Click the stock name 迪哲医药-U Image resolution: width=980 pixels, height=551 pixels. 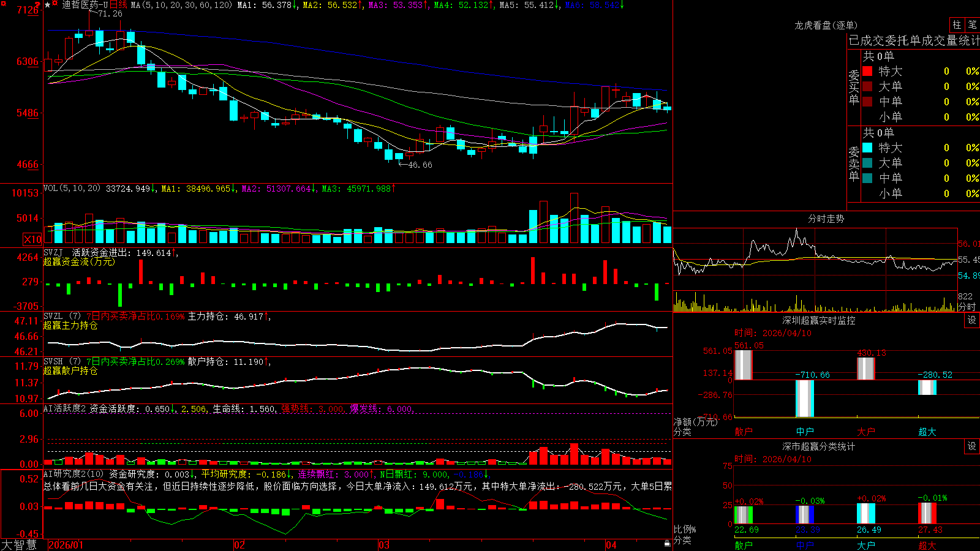(x=85, y=5)
